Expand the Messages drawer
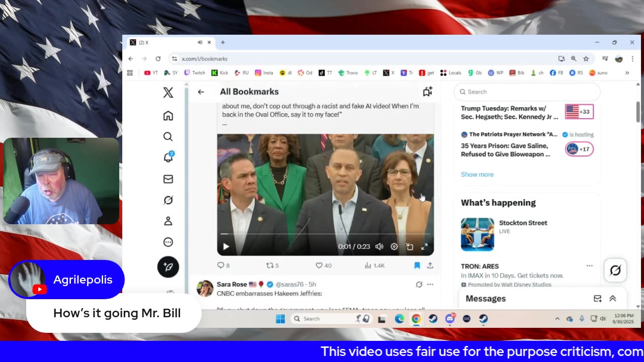Viewport: 644px width, 362px height. click(x=613, y=299)
